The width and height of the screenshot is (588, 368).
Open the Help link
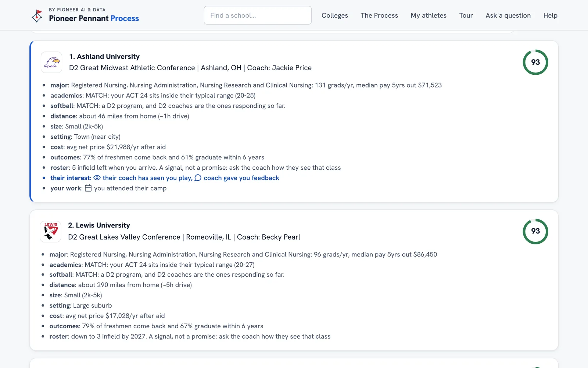click(551, 15)
